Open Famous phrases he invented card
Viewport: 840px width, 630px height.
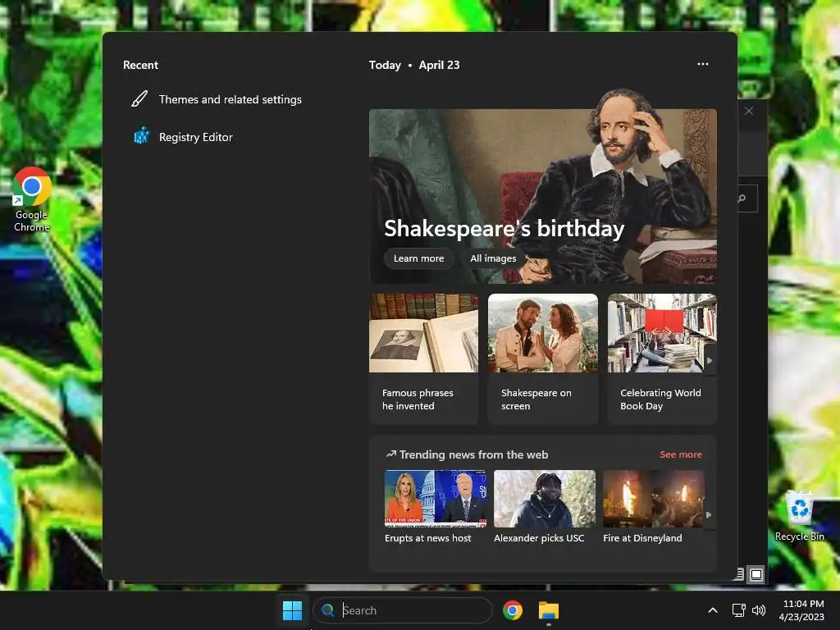423,359
